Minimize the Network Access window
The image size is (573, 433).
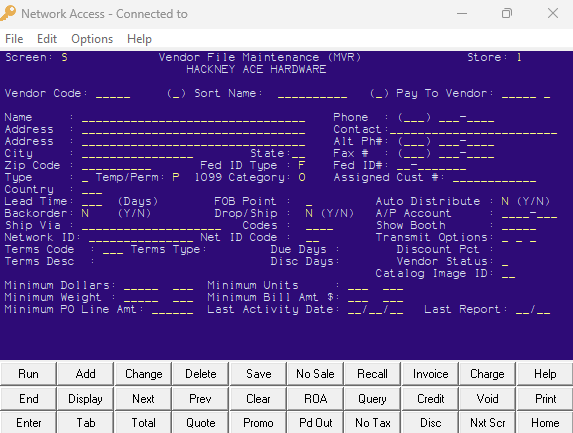pyautogui.click(x=462, y=14)
